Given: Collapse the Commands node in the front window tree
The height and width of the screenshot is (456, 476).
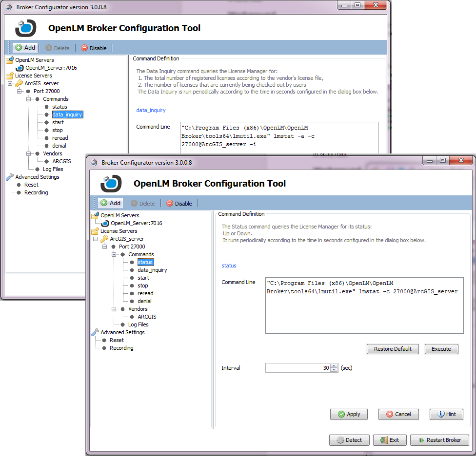Looking at the screenshot, I should (114, 254).
